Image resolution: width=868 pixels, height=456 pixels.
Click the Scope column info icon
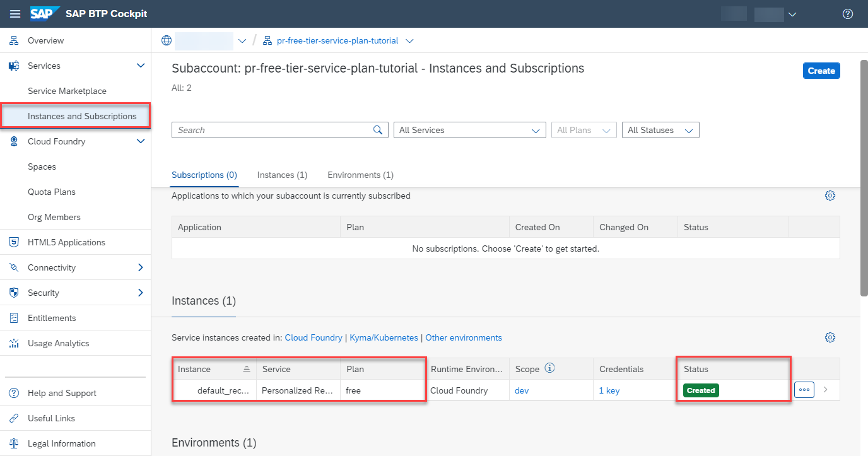click(549, 368)
